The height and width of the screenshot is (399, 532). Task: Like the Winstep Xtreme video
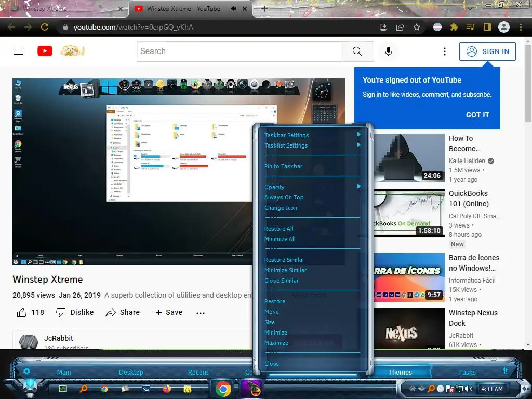point(31,312)
